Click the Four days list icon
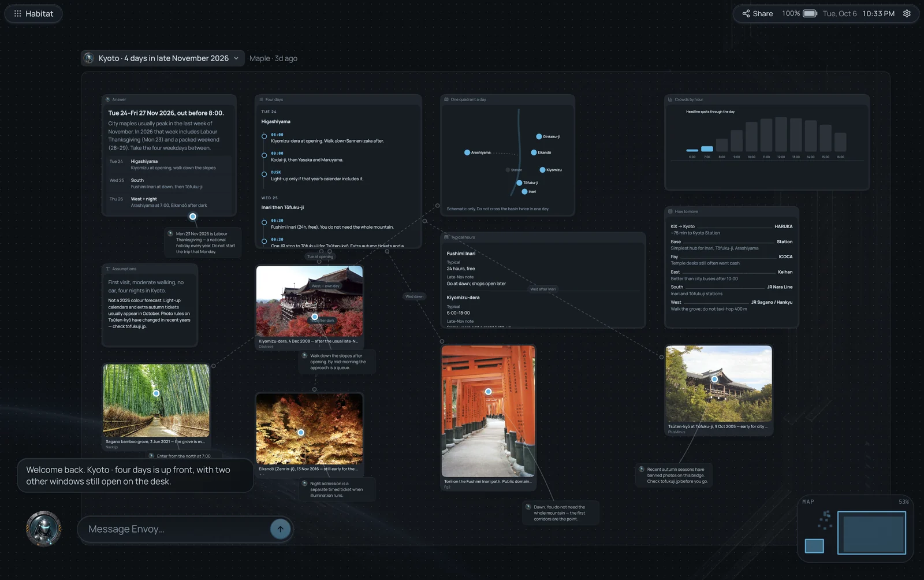 [x=261, y=99]
